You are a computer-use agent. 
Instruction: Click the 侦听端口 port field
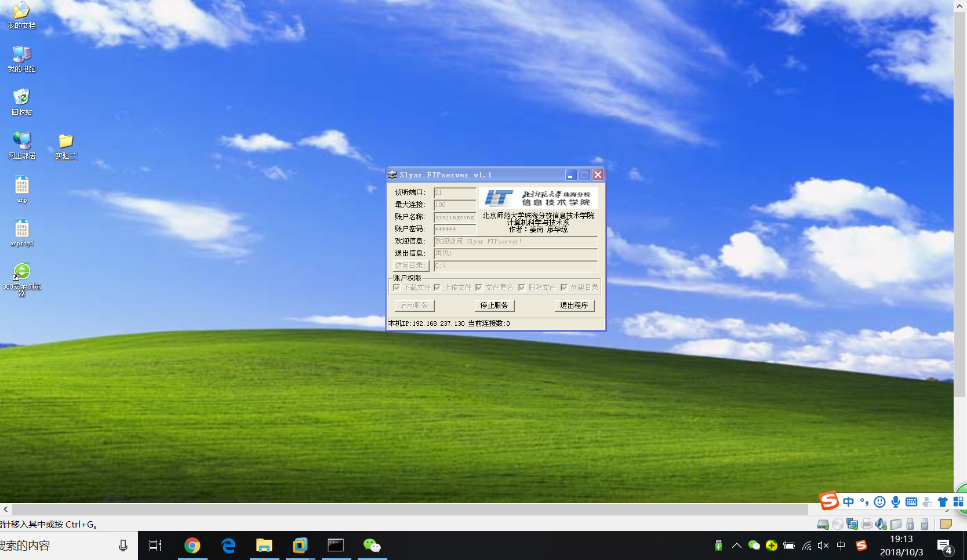pyautogui.click(x=455, y=192)
